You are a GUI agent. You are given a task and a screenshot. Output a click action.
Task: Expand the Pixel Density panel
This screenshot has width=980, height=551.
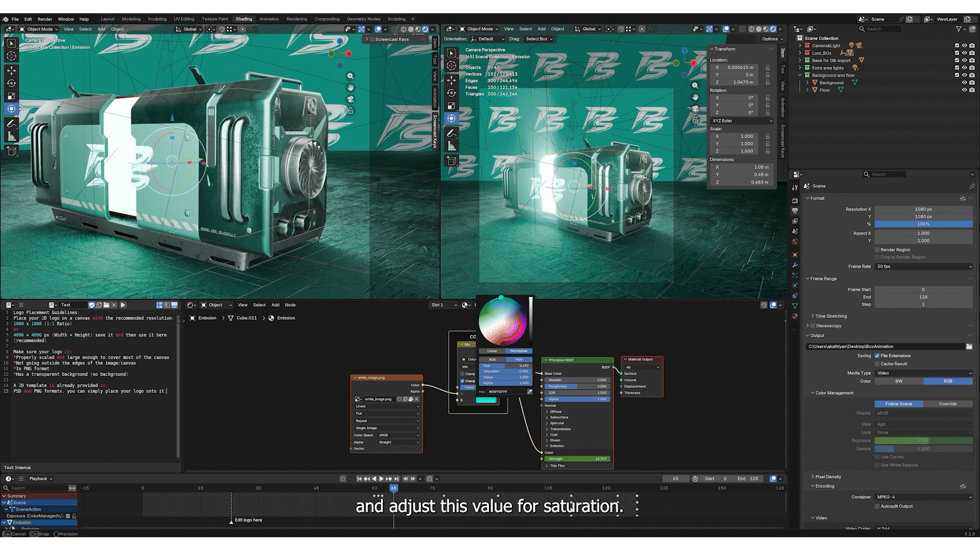[x=827, y=477]
